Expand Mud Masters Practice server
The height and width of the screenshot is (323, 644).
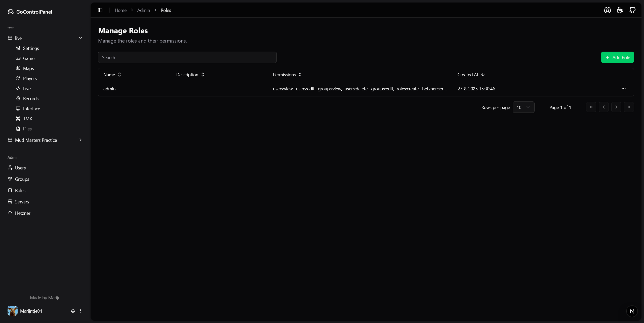[x=80, y=140]
